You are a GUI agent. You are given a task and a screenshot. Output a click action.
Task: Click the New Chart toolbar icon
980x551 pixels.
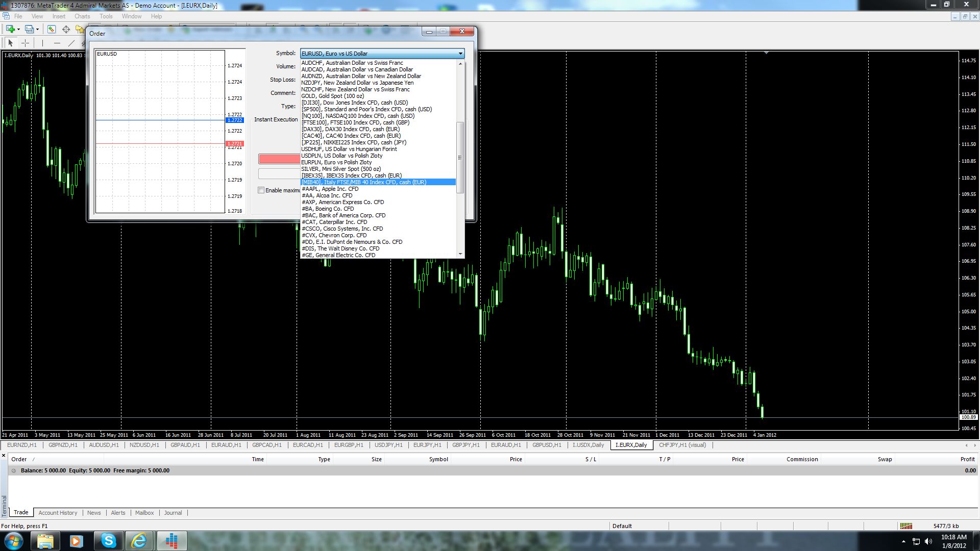pyautogui.click(x=10, y=29)
